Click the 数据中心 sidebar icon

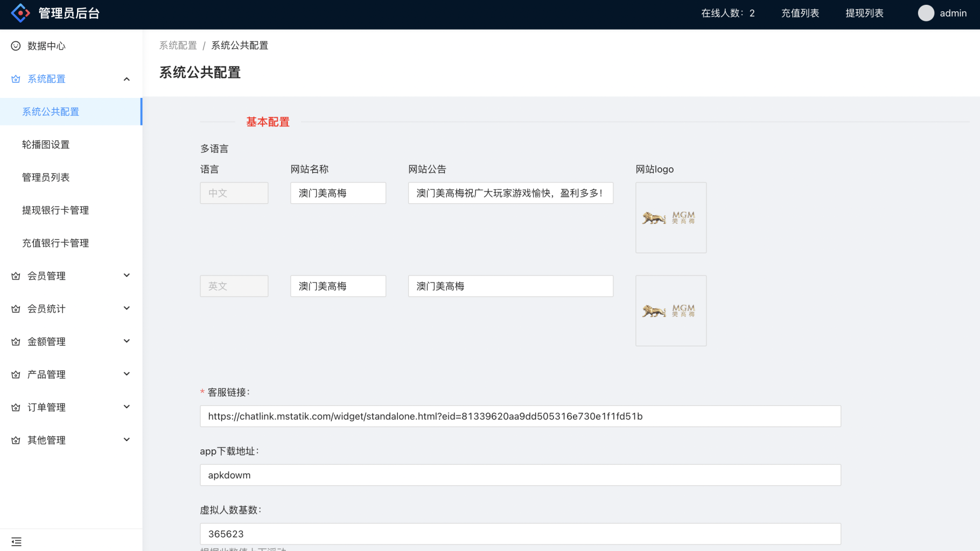click(x=16, y=46)
